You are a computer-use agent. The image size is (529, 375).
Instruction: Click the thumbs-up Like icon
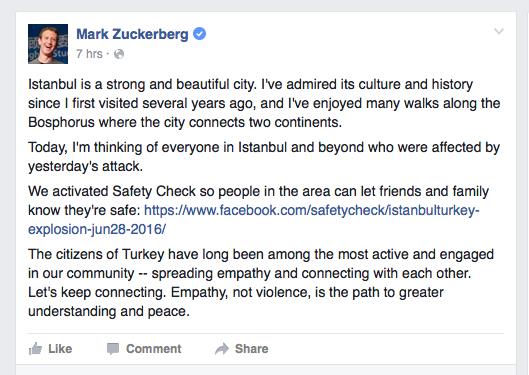point(35,349)
